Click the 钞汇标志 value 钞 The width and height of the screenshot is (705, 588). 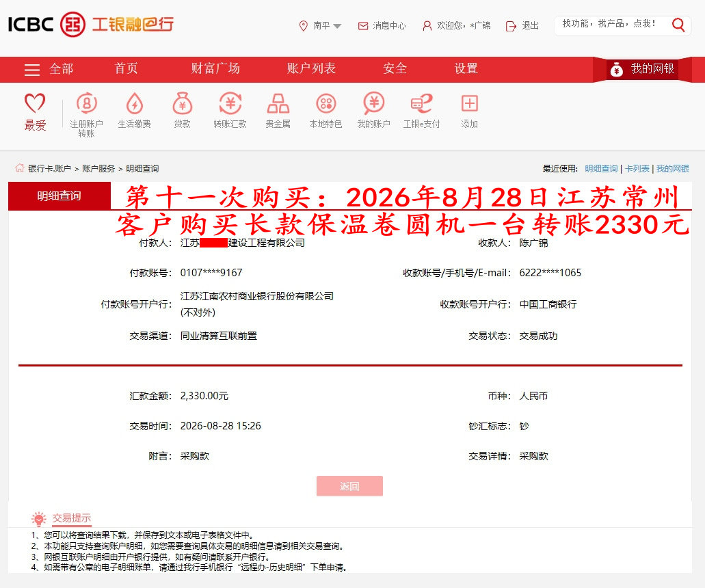point(524,426)
